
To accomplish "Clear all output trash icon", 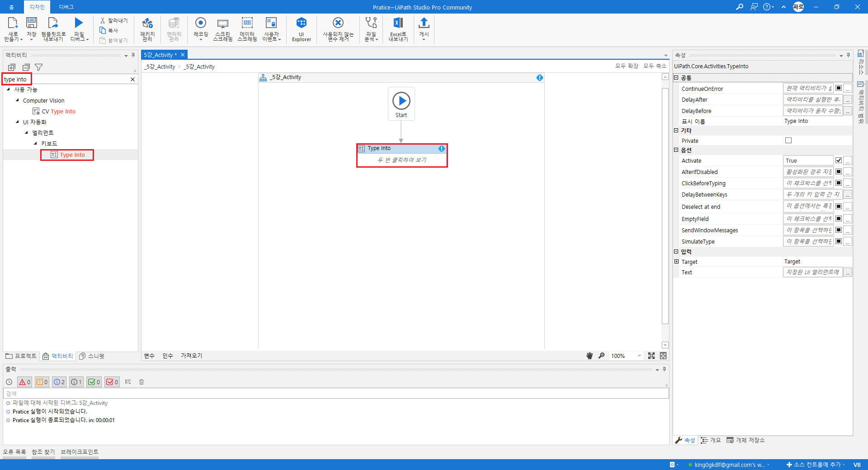I will (142, 382).
